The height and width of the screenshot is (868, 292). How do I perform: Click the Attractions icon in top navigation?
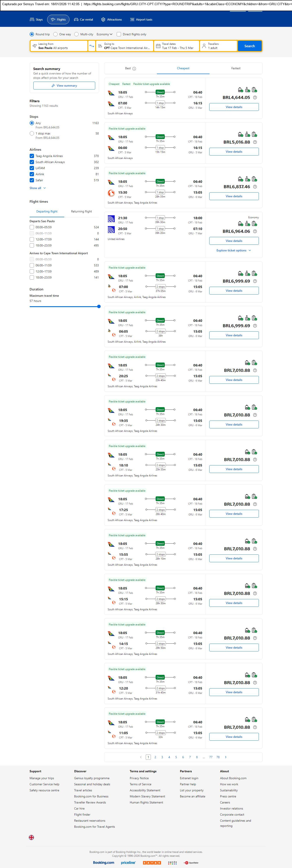[x=103, y=19]
